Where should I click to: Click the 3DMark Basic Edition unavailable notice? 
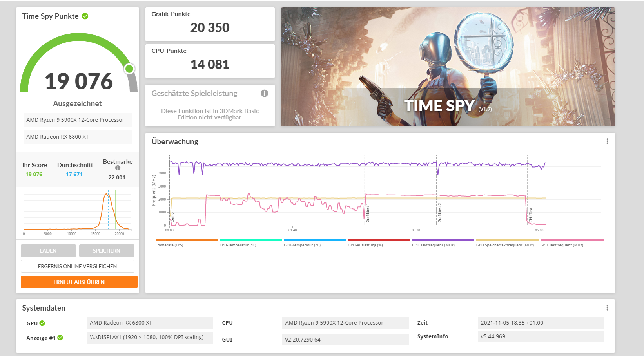pyautogui.click(x=210, y=114)
